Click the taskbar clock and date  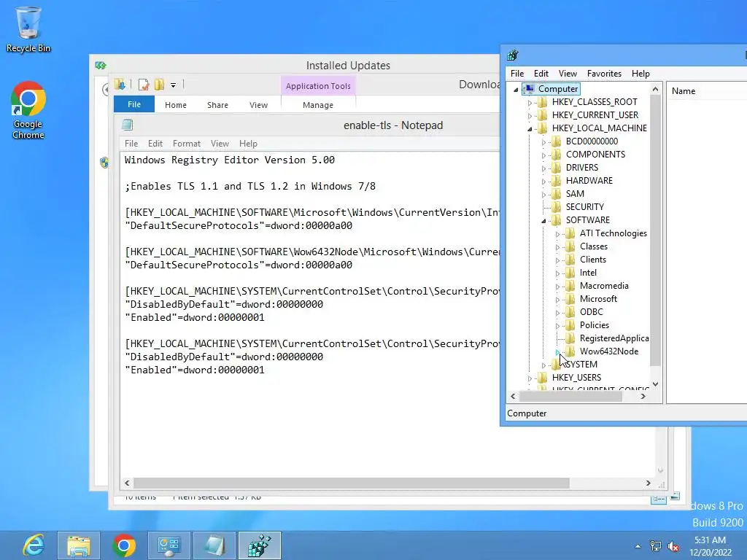coord(710,546)
